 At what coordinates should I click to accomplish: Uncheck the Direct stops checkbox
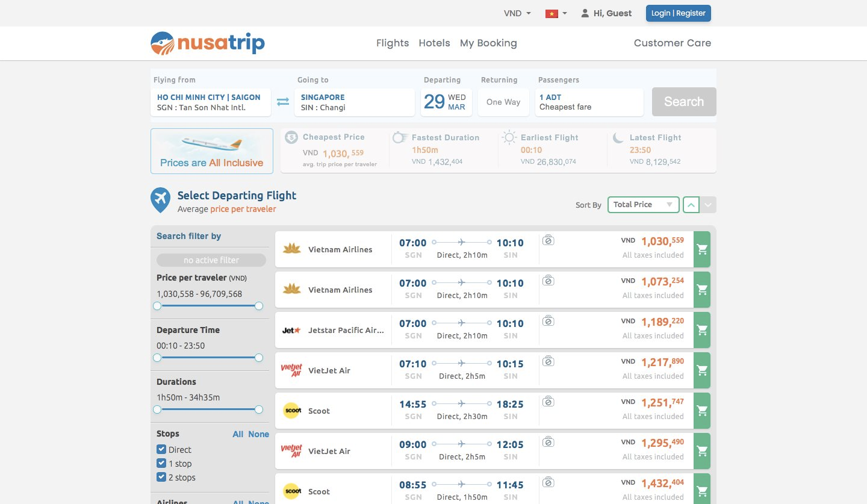coord(161,449)
